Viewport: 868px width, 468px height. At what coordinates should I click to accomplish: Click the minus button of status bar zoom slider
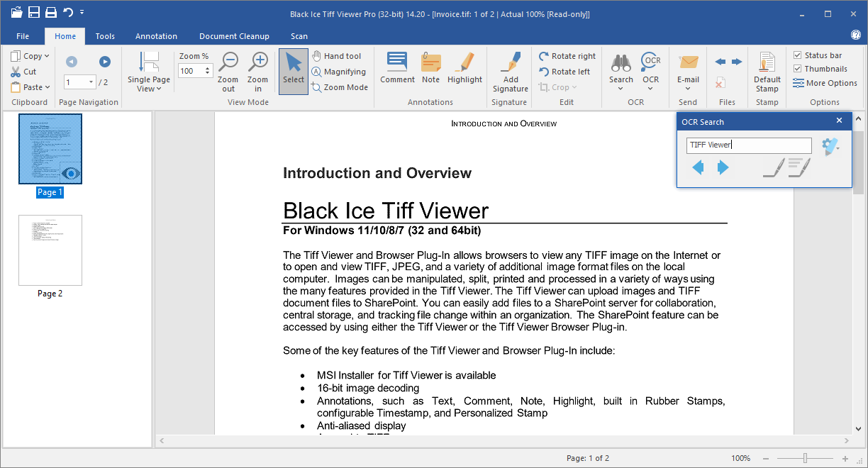point(765,458)
